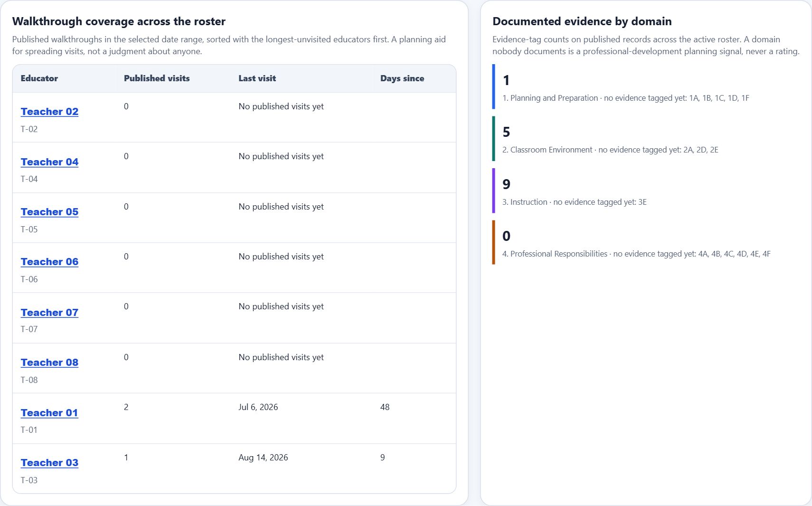
Task: Click the T-05 educator ID
Action: click(x=29, y=229)
